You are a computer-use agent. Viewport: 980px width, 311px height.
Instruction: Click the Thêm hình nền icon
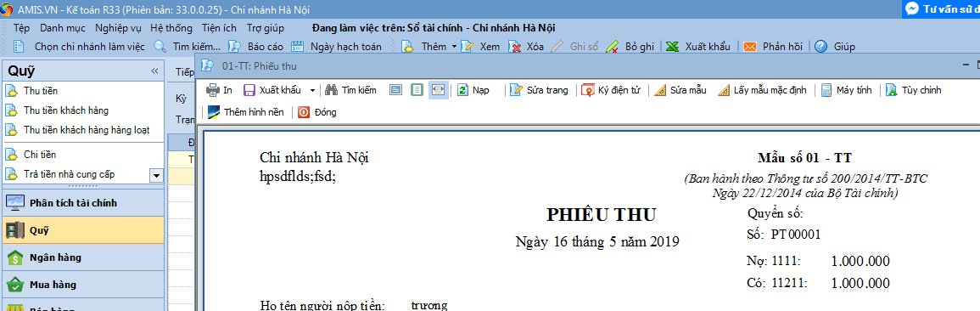[213, 112]
